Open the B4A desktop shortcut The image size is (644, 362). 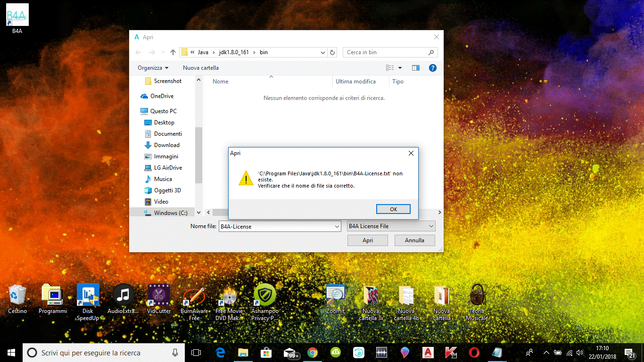pyautogui.click(x=17, y=18)
